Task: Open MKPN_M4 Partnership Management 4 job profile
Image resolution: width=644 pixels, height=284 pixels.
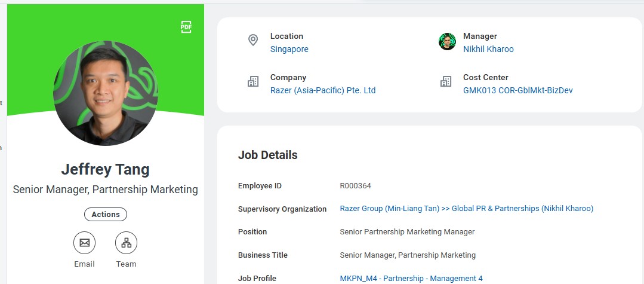Action: point(411,279)
